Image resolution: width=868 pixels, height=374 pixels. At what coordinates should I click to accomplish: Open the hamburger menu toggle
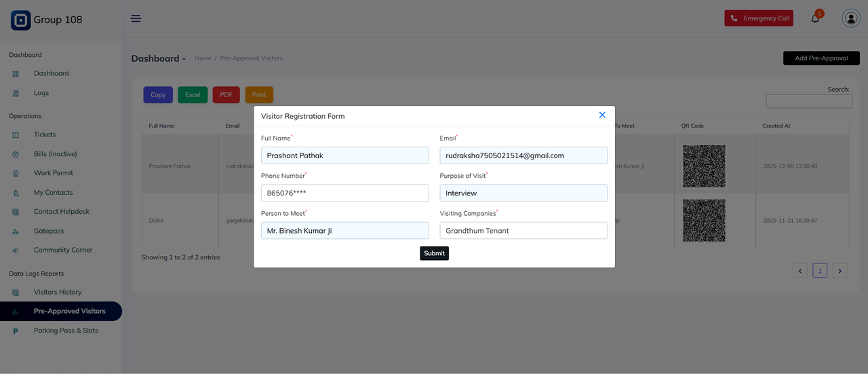pyautogui.click(x=136, y=18)
